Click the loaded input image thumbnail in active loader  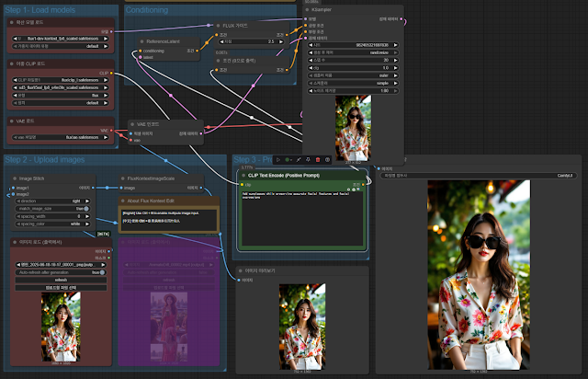[x=61, y=327]
